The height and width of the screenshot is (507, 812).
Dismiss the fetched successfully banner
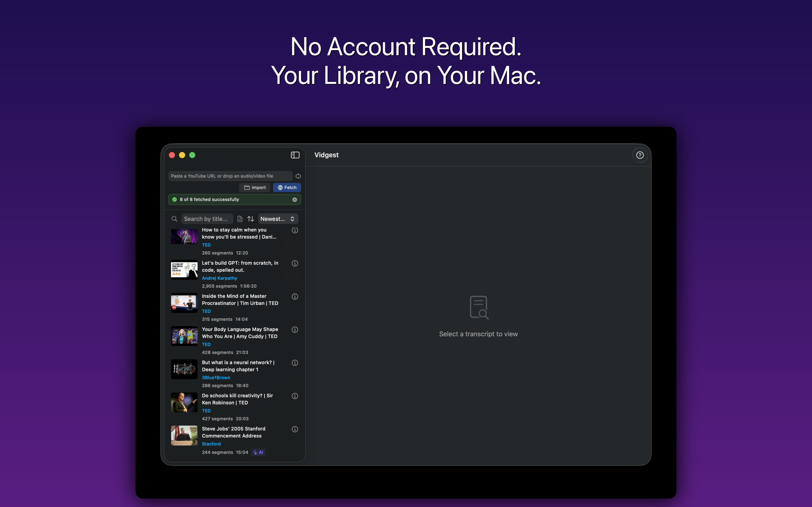coord(295,199)
